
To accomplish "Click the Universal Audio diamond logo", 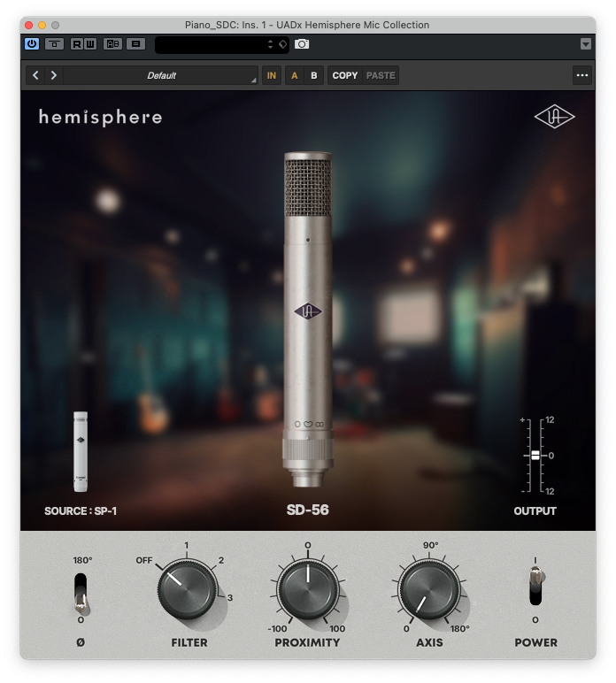I will 554,116.
